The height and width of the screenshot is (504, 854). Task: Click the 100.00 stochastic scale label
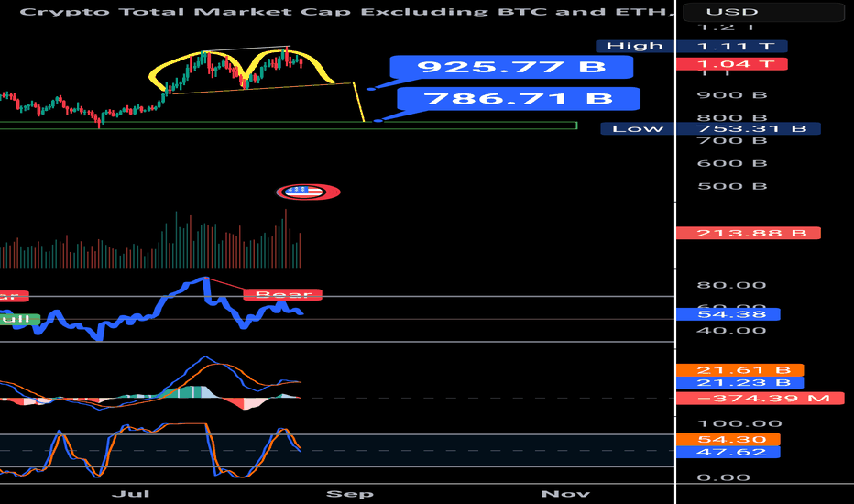pos(739,424)
